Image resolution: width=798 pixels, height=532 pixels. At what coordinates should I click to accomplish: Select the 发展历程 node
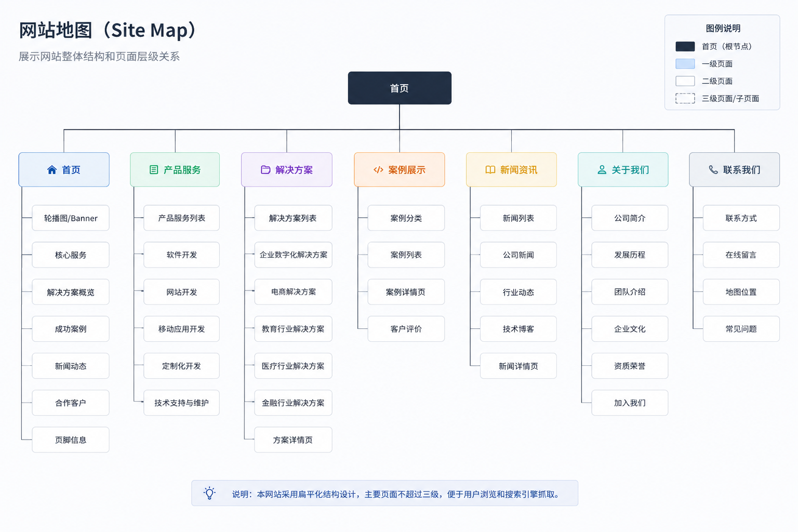(x=630, y=255)
